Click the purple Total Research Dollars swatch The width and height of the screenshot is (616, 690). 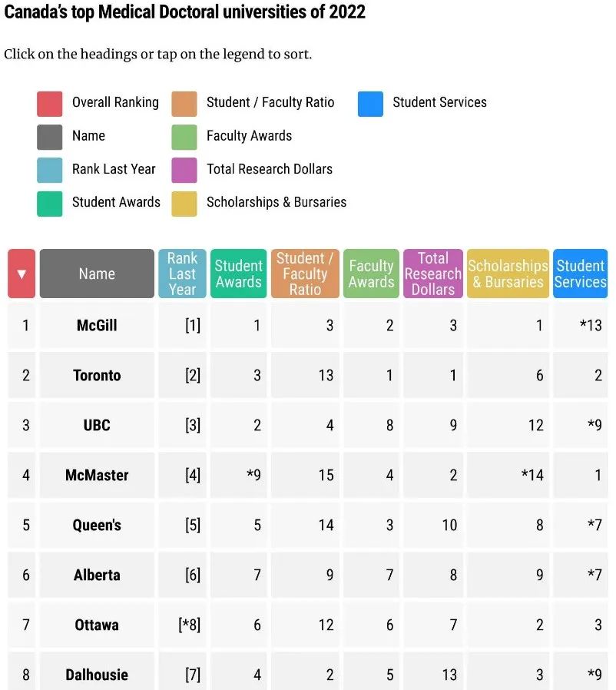(184, 171)
